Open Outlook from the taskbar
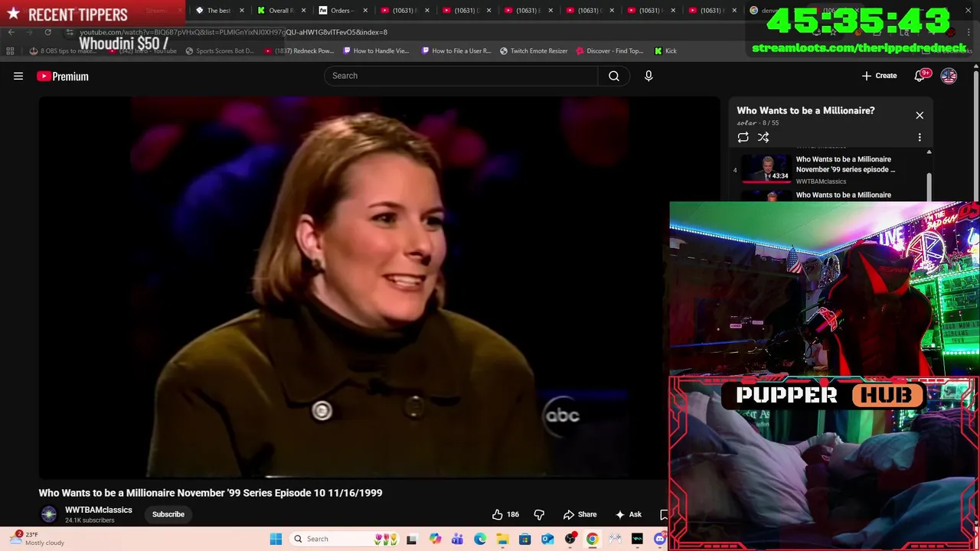This screenshot has width=980, height=551. [x=547, y=539]
